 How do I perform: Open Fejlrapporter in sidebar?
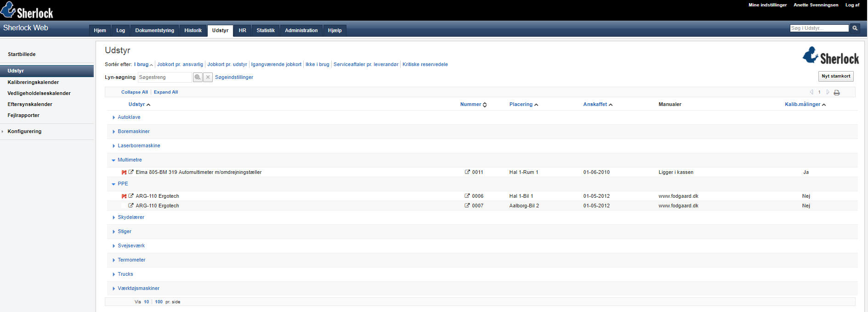[23, 115]
